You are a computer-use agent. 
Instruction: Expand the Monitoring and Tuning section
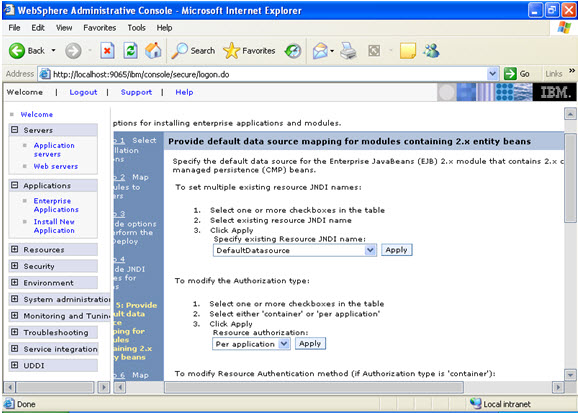point(14,316)
